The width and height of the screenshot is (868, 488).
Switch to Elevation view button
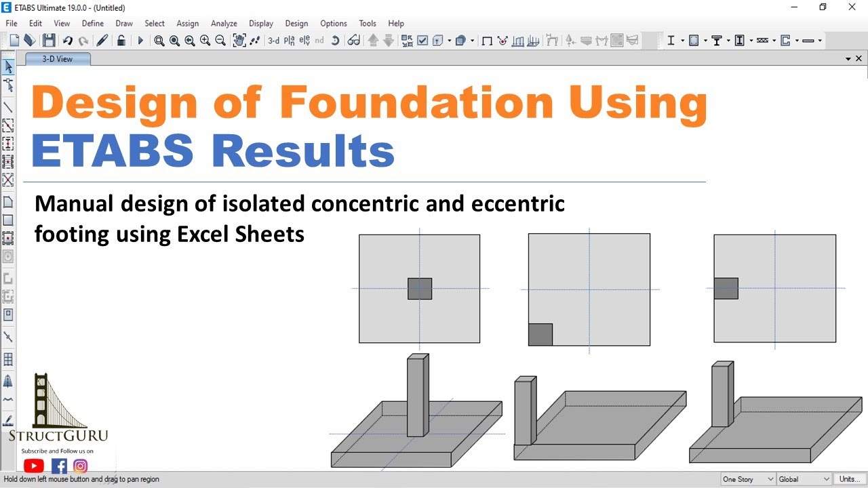[x=304, y=41]
